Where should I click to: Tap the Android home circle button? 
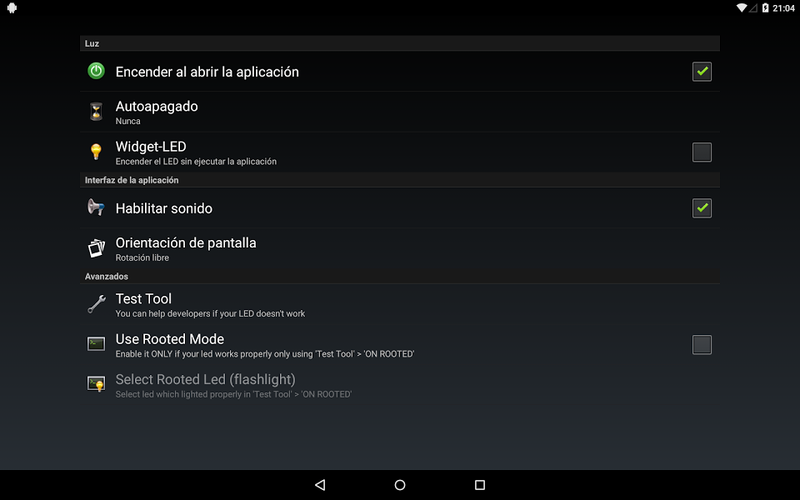[400, 485]
